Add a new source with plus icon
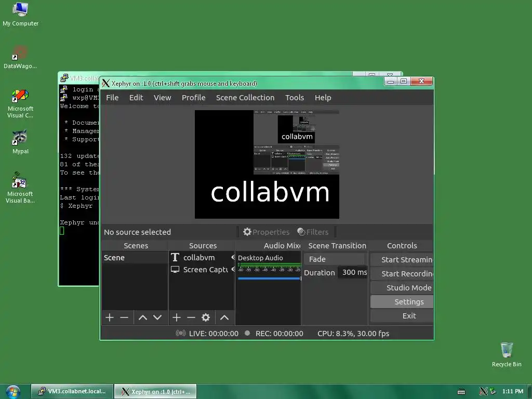 [x=177, y=317]
